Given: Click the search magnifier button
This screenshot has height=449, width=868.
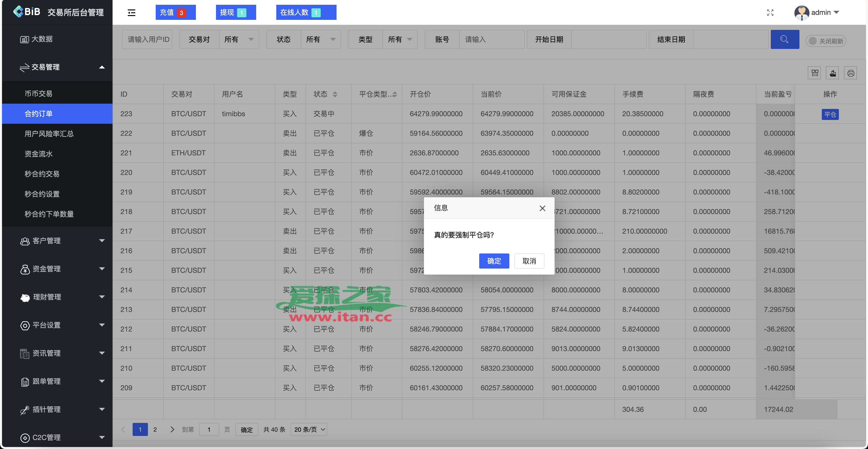Looking at the screenshot, I should point(785,39).
